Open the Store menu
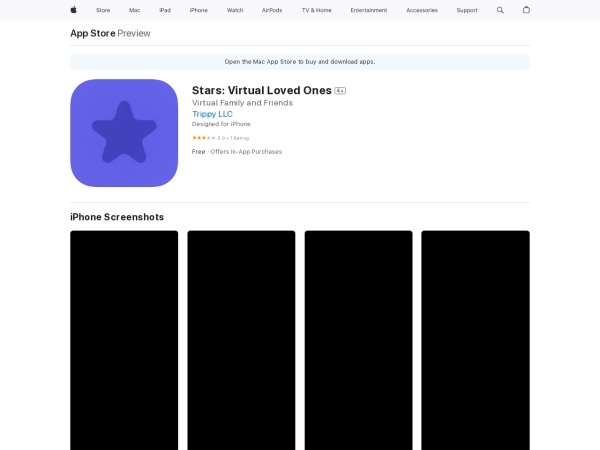This screenshot has height=450, width=600. (x=103, y=10)
